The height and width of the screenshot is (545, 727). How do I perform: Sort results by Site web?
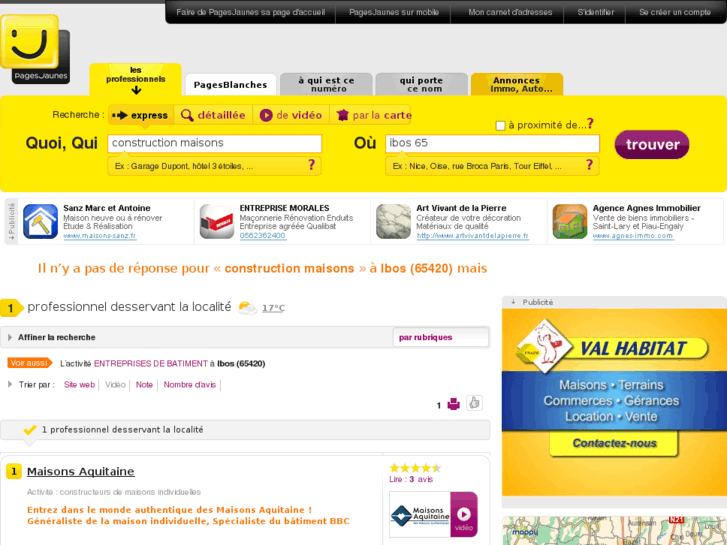pyautogui.click(x=79, y=385)
